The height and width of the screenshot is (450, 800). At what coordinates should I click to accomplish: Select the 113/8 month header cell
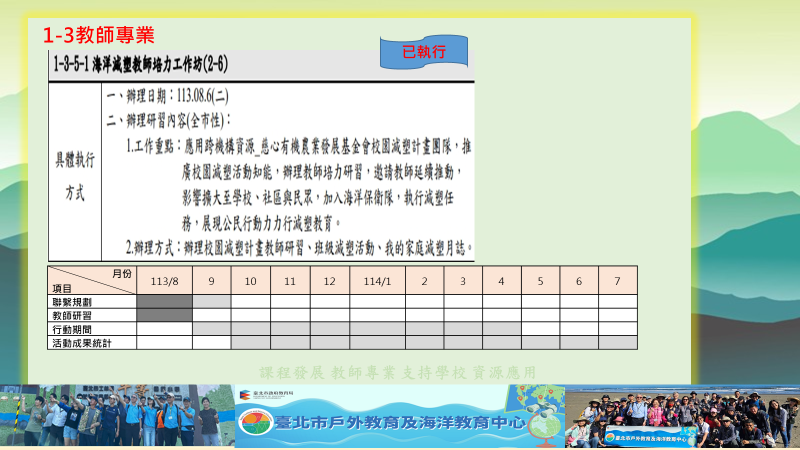point(164,281)
